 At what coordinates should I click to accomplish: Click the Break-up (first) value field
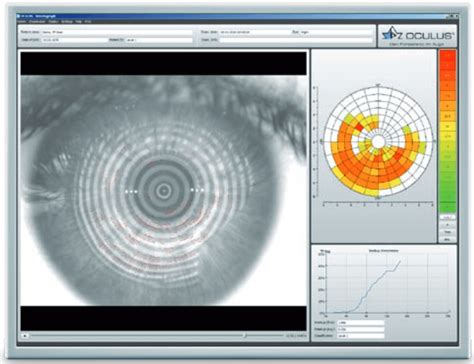[x=360, y=322]
